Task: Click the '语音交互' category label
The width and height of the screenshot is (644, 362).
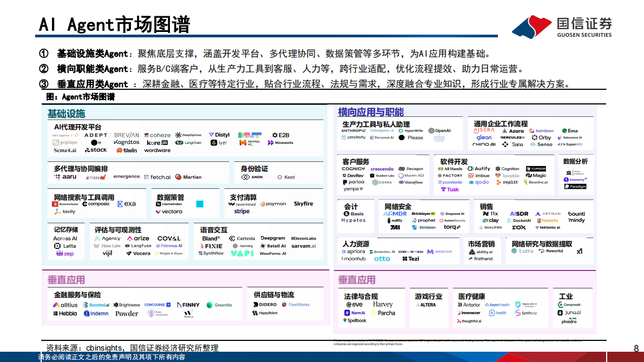Action: pos(214,230)
